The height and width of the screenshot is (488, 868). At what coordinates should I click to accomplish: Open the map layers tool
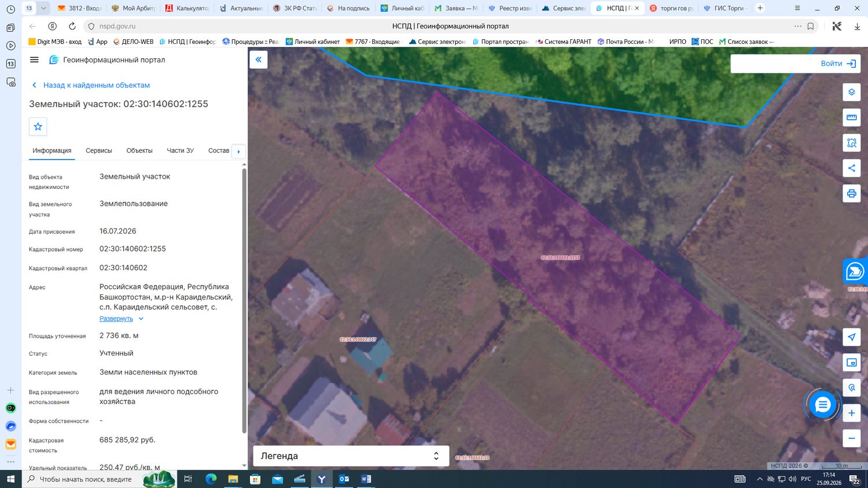coord(851,92)
